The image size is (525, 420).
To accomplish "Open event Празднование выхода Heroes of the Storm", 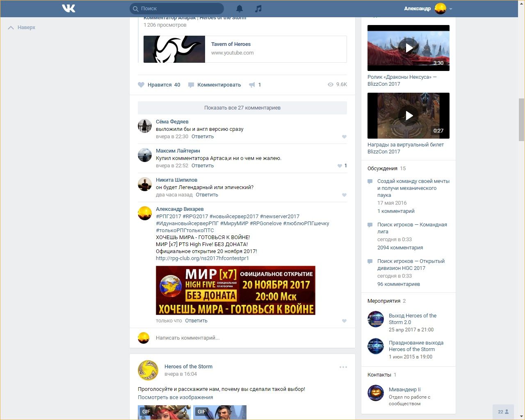I will (416, 346).
